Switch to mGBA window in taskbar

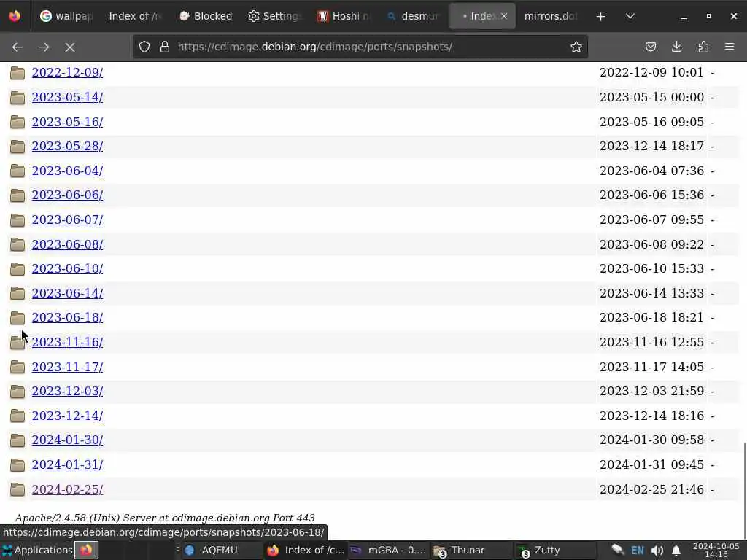(x=389, y=551)
